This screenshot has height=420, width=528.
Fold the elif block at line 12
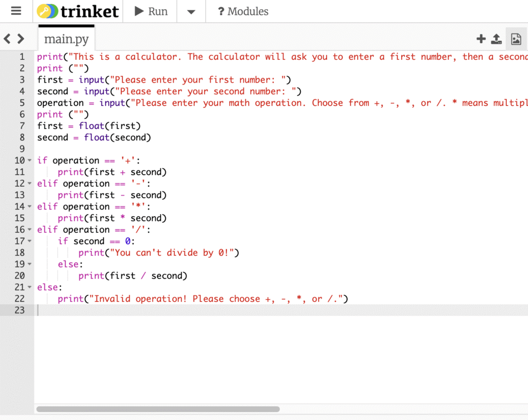[x=29, y=184]
